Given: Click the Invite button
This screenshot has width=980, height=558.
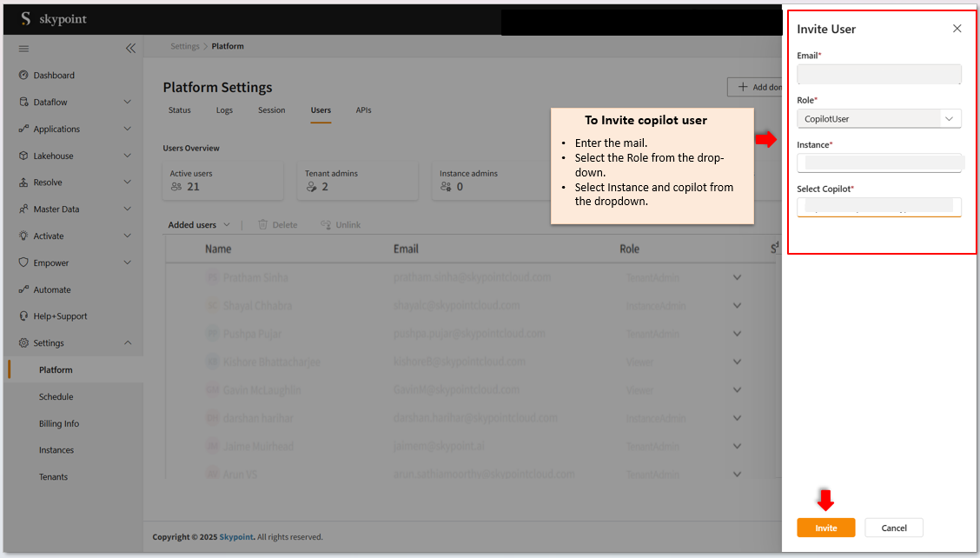Looking at the screenshot, I should pos(825,528).
